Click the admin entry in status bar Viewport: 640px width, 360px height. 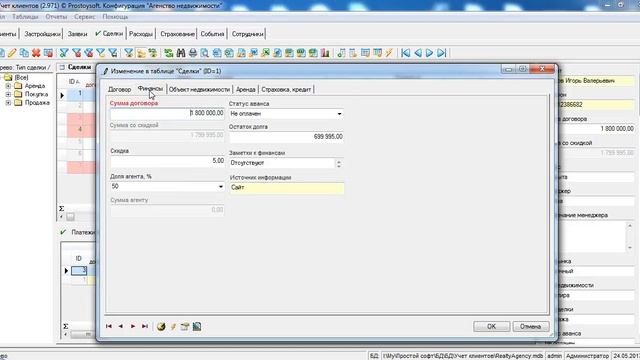click(x=555, y=356)
